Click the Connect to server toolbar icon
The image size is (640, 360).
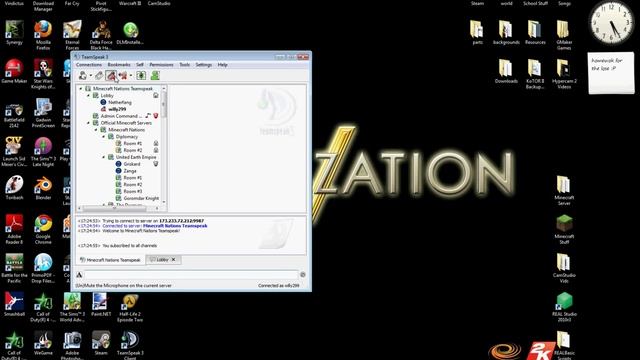tap(82, 76)
